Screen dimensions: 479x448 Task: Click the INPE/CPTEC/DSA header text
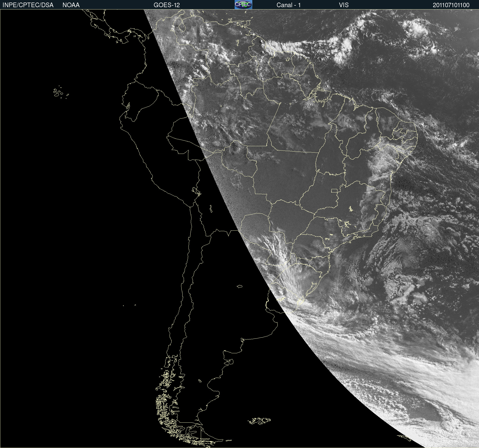click(28, 5)
